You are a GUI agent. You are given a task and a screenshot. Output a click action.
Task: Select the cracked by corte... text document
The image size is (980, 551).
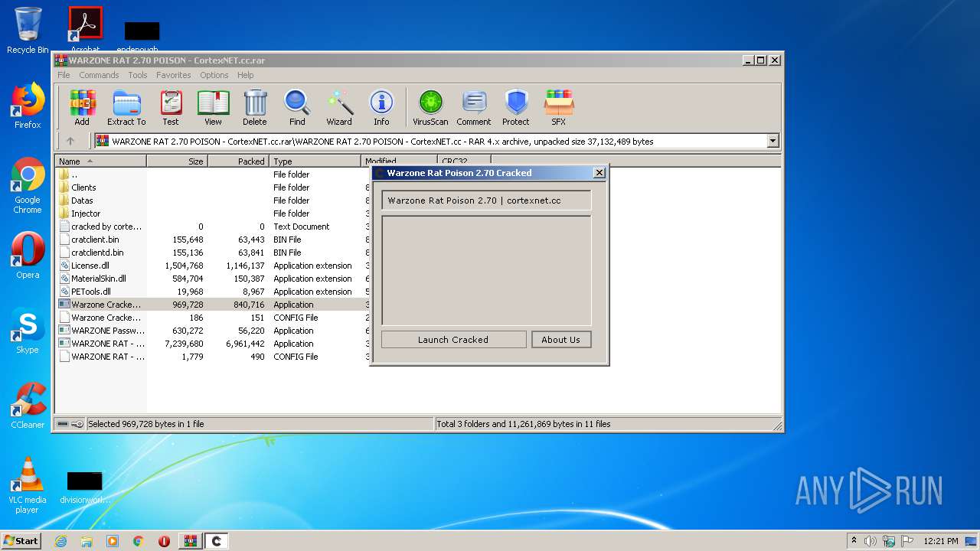point(213,227)
